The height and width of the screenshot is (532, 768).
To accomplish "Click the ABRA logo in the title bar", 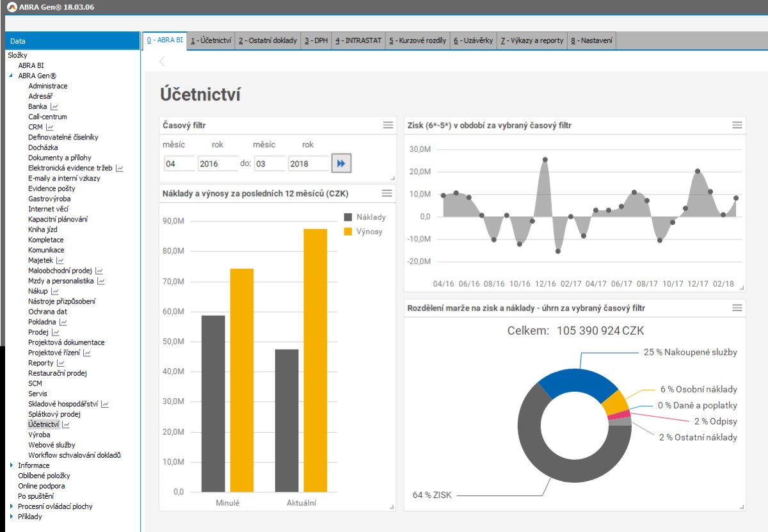I will 12,7.
